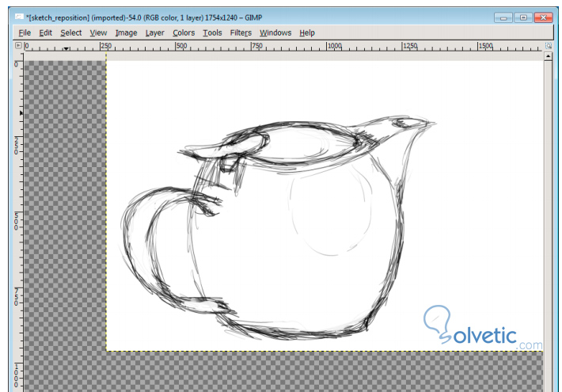Click the Solvetic.com watermark logo

tap(482, 327)
